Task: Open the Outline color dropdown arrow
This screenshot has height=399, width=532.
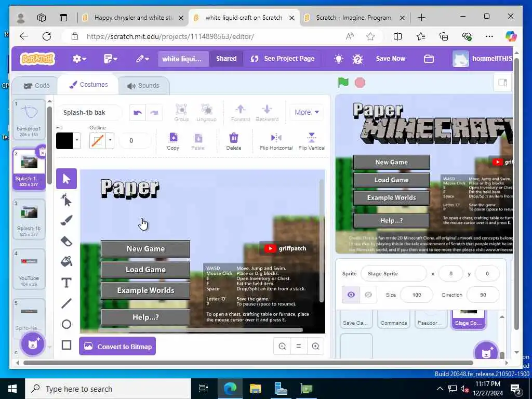Action: click(x=110, y=140)
